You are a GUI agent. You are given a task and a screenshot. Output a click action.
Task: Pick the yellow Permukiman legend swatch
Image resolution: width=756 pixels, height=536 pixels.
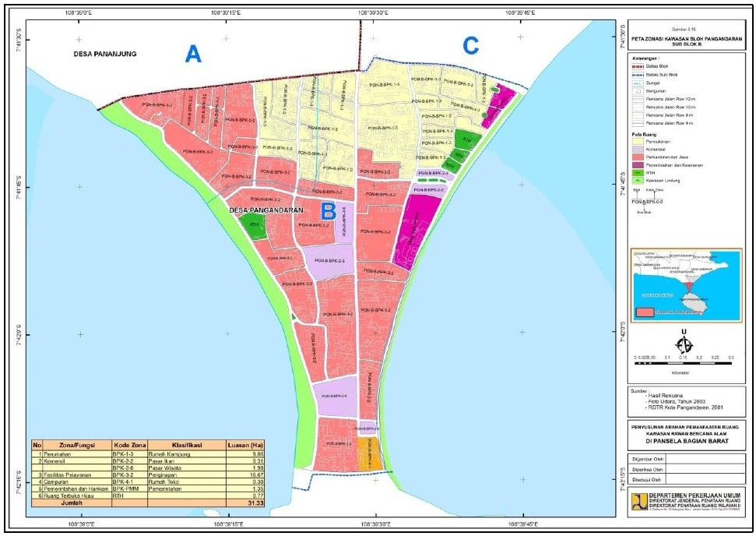[x=638, y=142]
